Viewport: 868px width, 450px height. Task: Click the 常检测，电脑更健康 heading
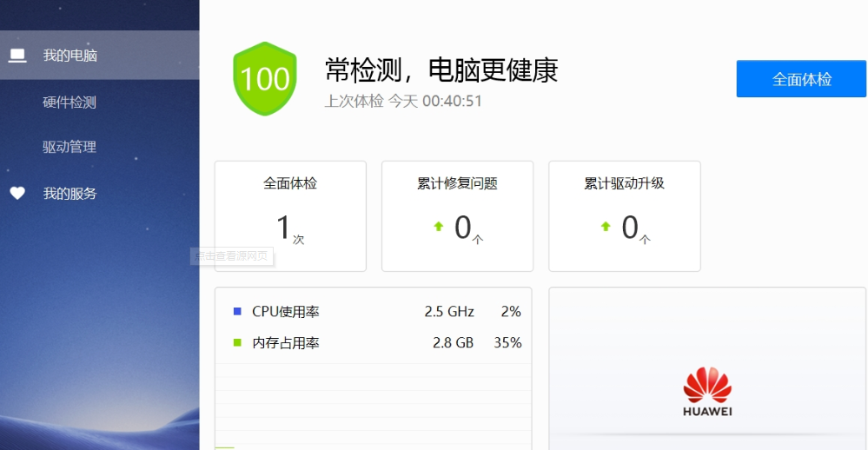tap(441, 69)
